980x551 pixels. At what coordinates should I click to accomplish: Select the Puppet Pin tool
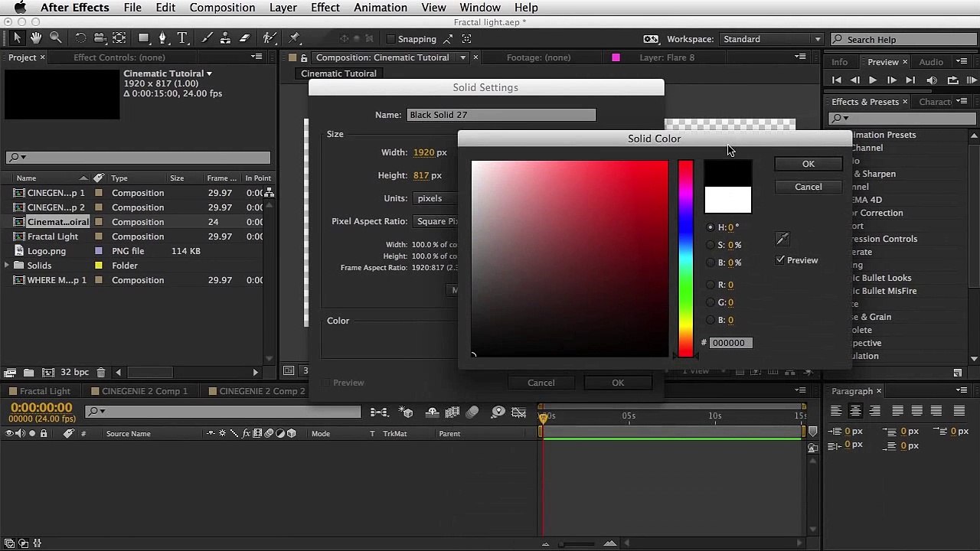coord(295,37)
